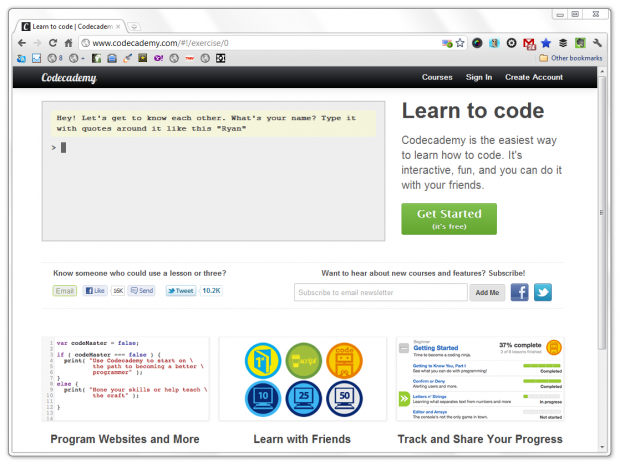Bookmark this page with the star icon
620x464 pixels.
460,43
